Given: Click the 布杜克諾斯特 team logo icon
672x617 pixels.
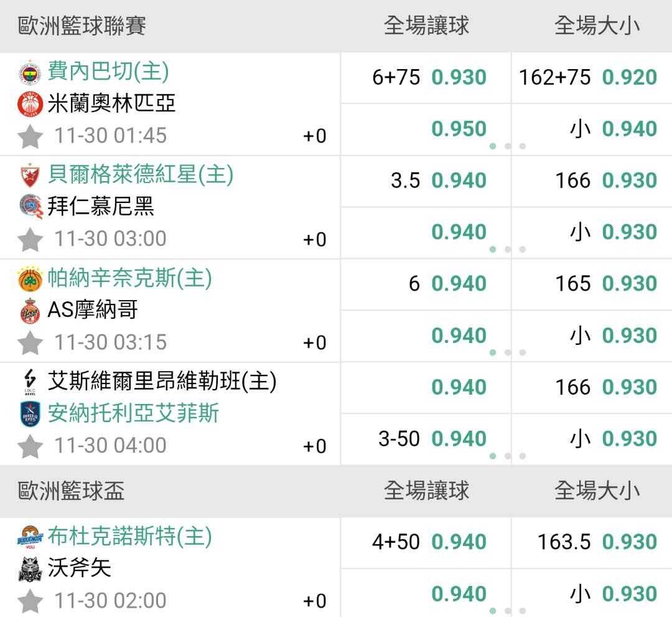Looking at the screenshot, I should (29, 537).
